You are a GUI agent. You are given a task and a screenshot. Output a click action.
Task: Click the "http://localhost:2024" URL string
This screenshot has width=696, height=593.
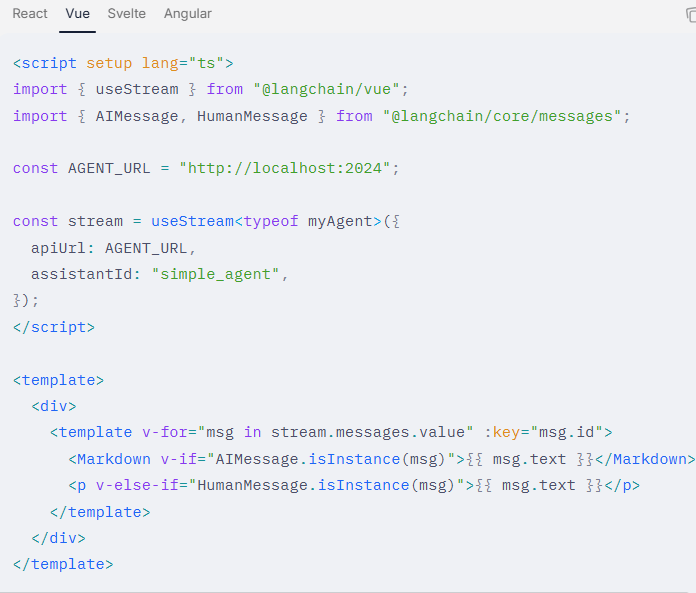tap(285, 168)
